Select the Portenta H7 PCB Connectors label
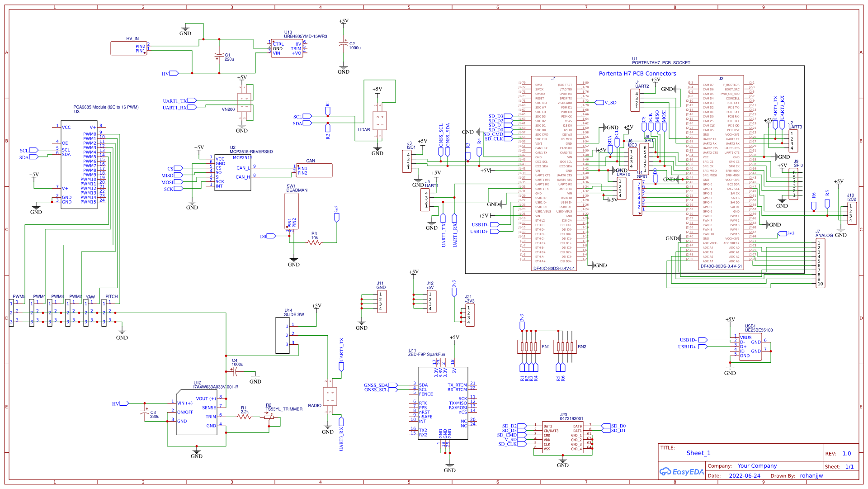Screen dimensions: 868x489 pos(637,73)
